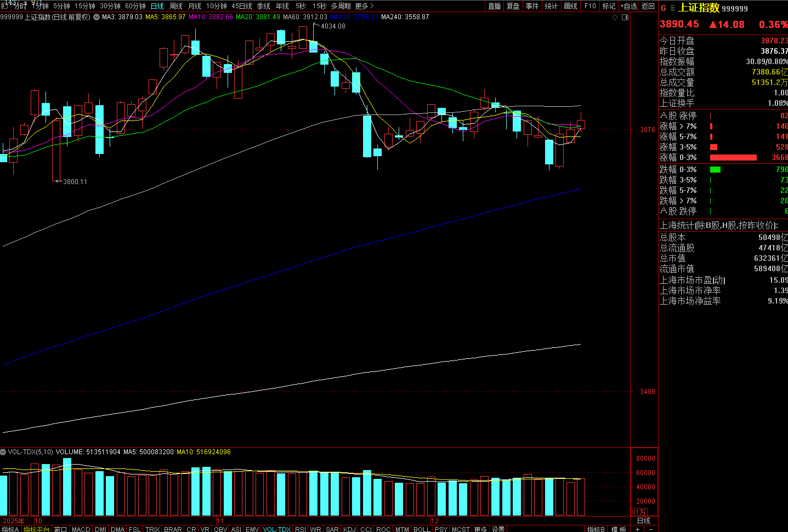Click the 日线 label below the volume axis

(x=644, y=520)
